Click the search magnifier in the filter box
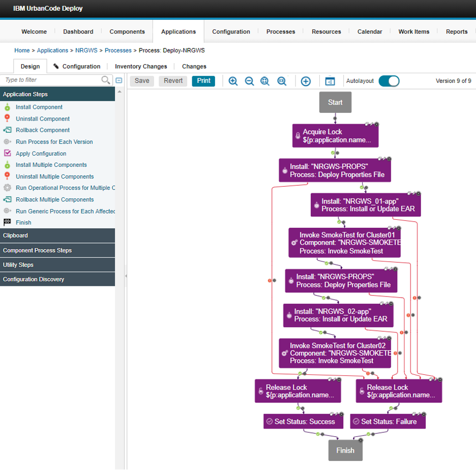 [106, 80]
